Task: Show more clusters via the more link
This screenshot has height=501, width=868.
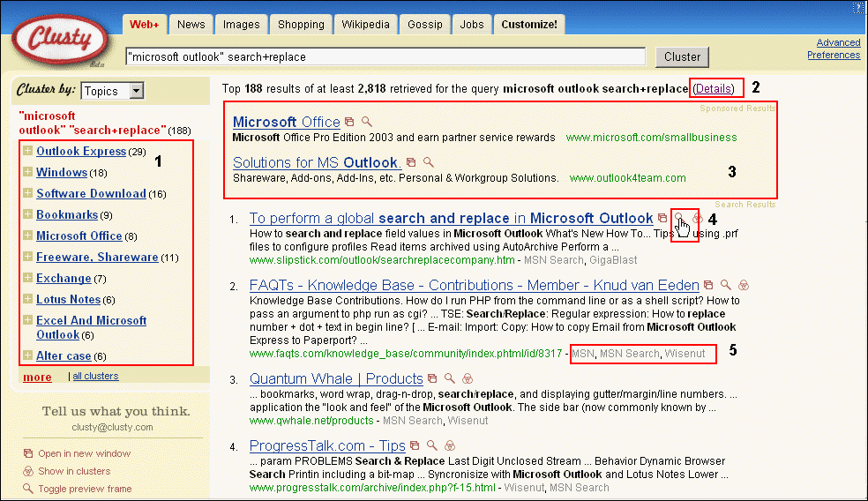Action: 37,378
